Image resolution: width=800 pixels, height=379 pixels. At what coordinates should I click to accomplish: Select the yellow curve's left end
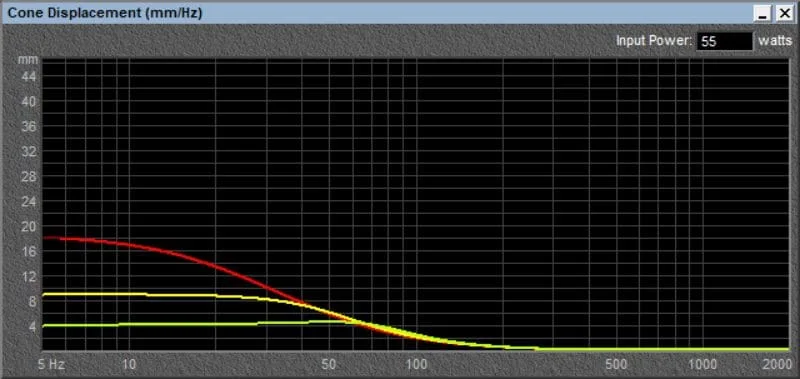tap(45, 294)
